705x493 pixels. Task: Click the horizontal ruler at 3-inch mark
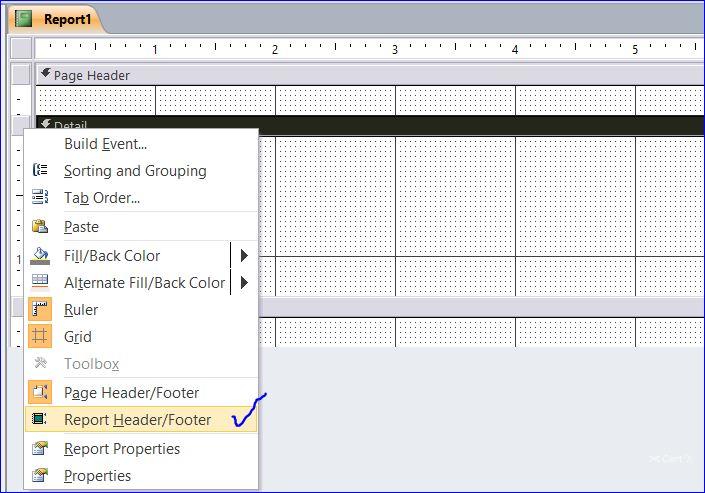click(395, 48)
